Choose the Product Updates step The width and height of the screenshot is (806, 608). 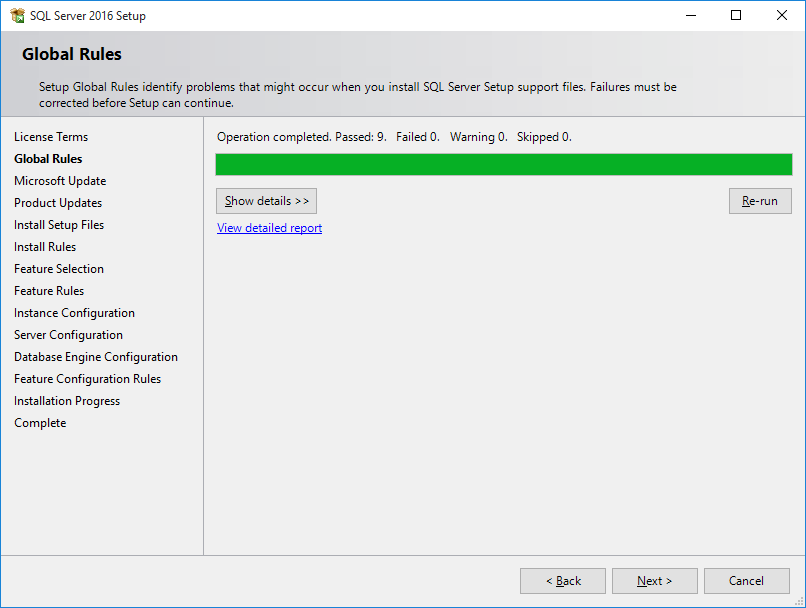click(58, 203)
